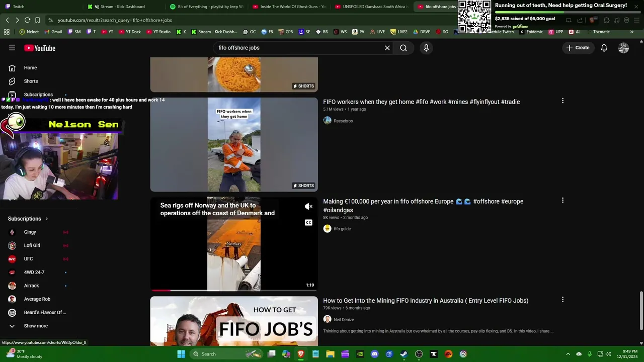Go back in browser
Image resolution: width=644 pixels, height=362 pixels.
[7, 20]
